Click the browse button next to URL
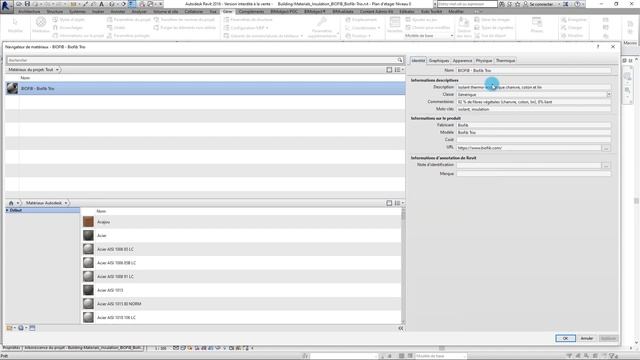640x360 pixels. [x=607, y=148]
